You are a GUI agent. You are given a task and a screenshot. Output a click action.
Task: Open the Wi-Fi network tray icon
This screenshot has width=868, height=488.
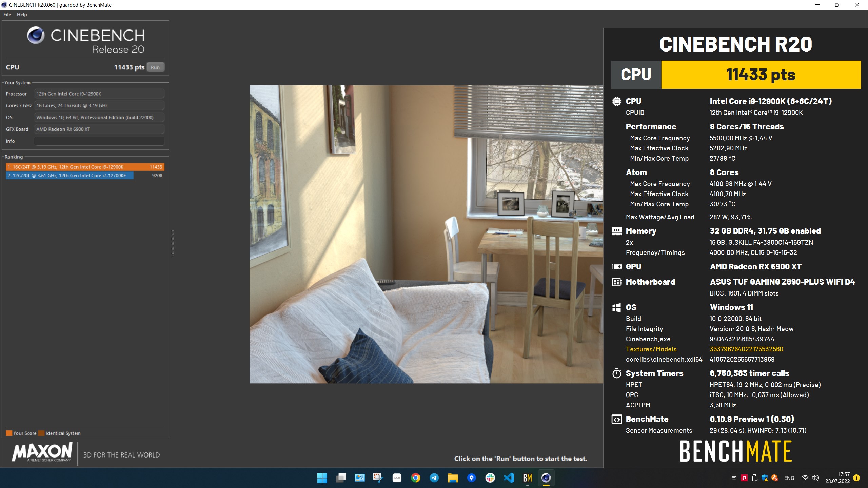805,478
